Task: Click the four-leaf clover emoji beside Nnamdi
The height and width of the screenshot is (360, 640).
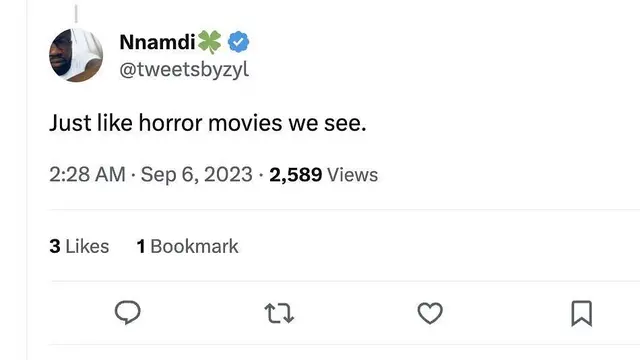Action: [x=209, y=42]
